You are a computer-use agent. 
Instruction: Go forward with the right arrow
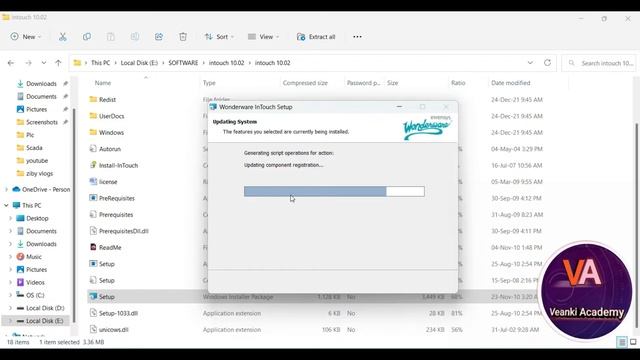(28, 63)
